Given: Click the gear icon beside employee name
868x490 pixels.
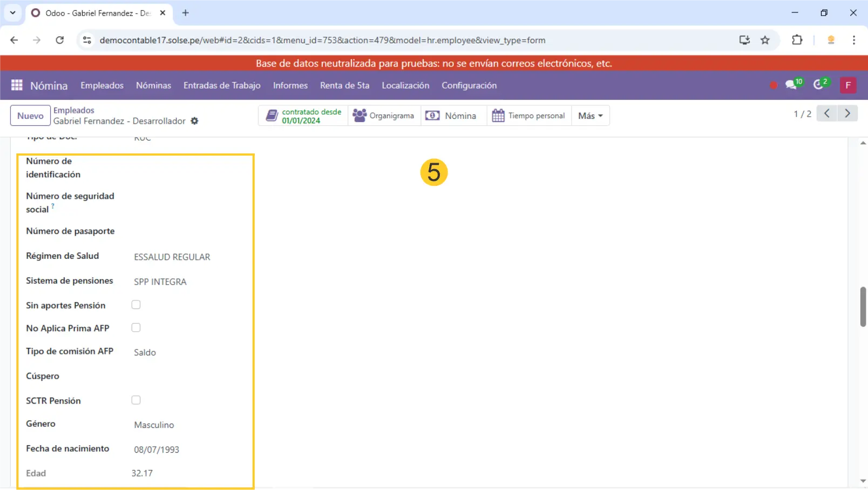Looking at the screenshot, I should pyautogui.click(x=194, y=121).
